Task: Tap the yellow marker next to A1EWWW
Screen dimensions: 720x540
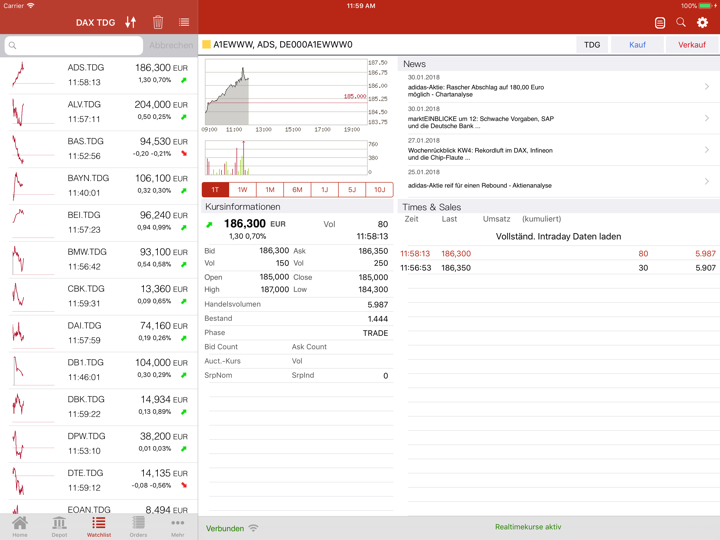Action: (x=207, y=45)
